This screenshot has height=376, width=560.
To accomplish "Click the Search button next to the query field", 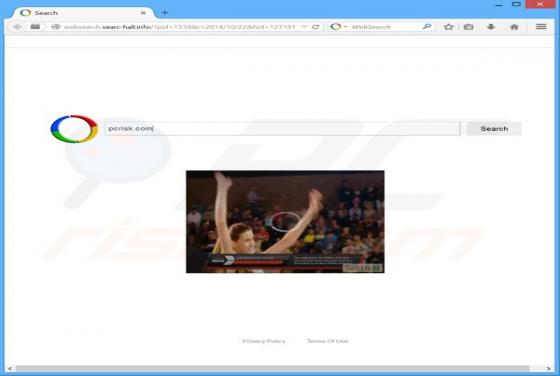I will pos(494,129).
